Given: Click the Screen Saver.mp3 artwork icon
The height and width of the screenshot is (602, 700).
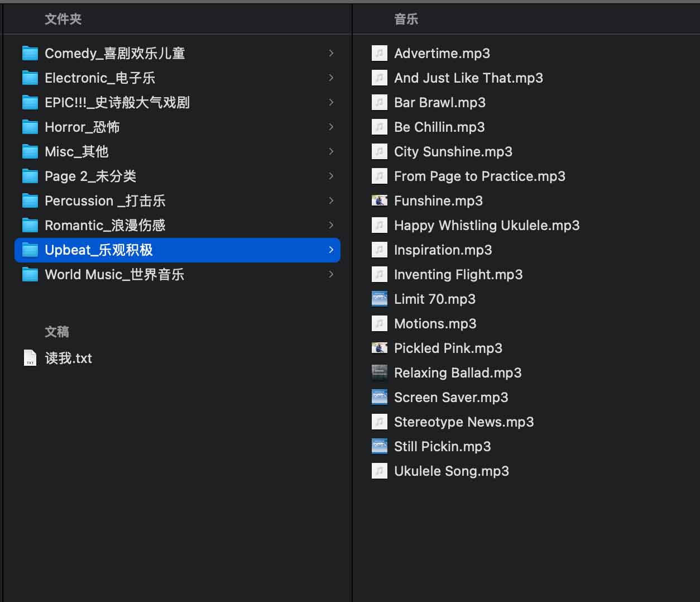Looking at the screenshot, I should 380,397.
